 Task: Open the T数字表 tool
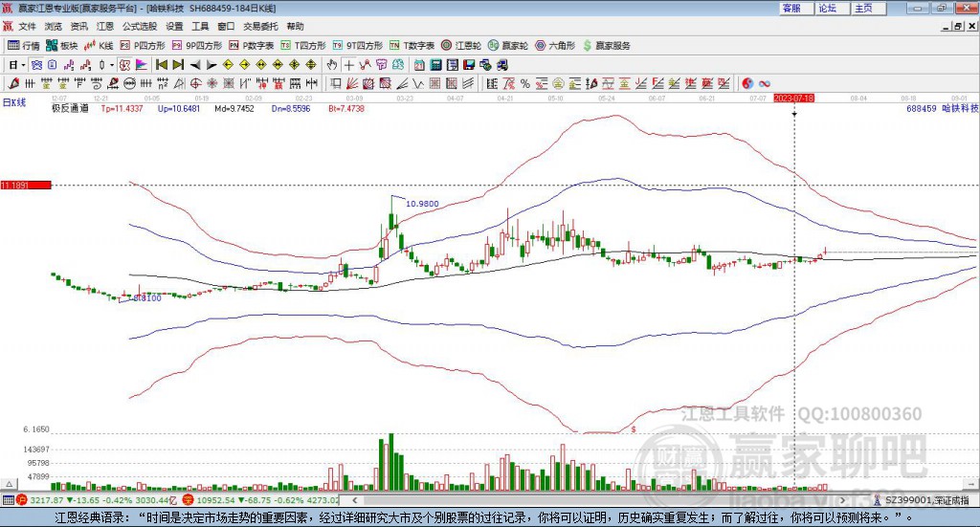click(x=412, y=46)
